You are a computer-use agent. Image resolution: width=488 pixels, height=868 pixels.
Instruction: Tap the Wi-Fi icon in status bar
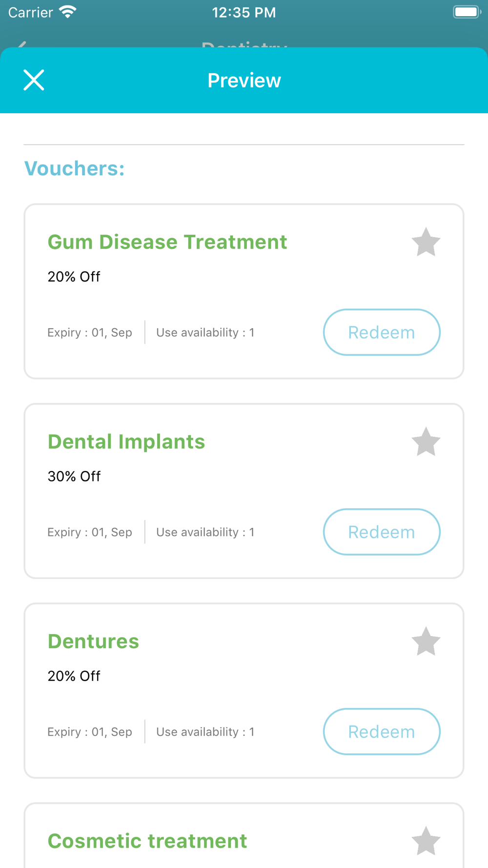[68, 12]
